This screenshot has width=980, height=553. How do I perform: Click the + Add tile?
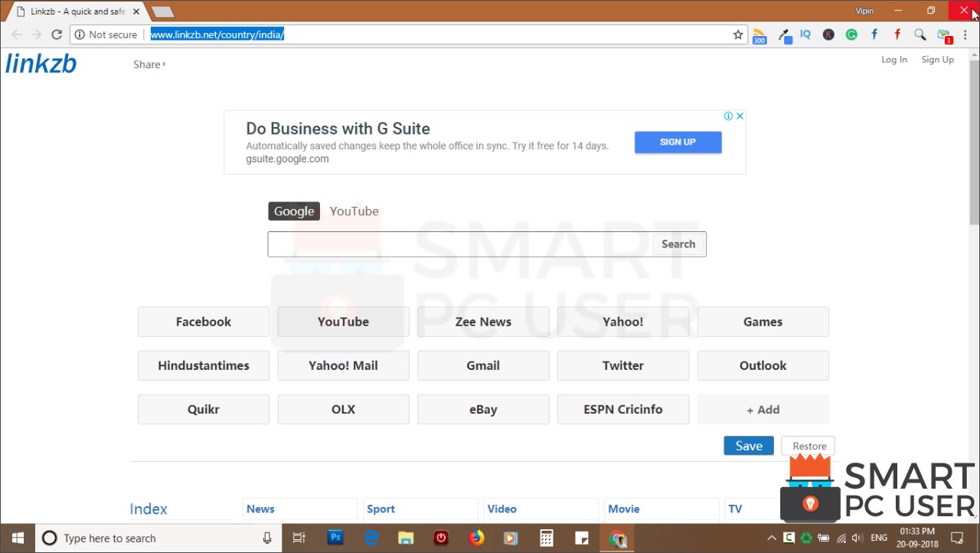point(763,409)
